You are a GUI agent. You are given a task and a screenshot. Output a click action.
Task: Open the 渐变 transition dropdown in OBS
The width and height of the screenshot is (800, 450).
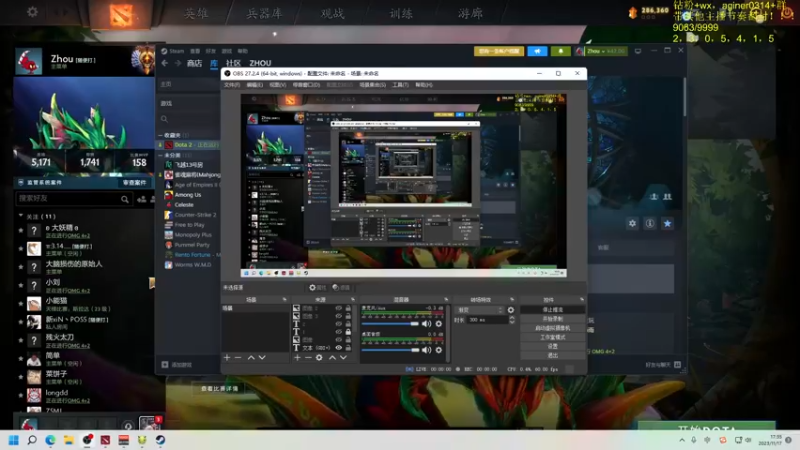click(x=480, y=310)
